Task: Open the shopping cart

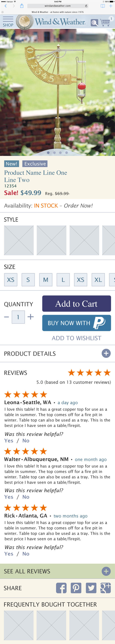Action: pyautogui.click(x=106, y=22)
